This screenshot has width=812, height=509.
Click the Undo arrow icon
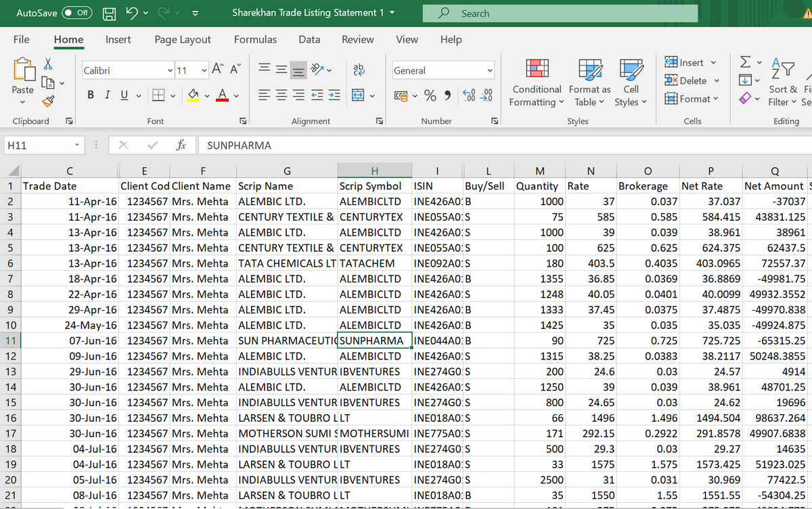coord(133,13)
